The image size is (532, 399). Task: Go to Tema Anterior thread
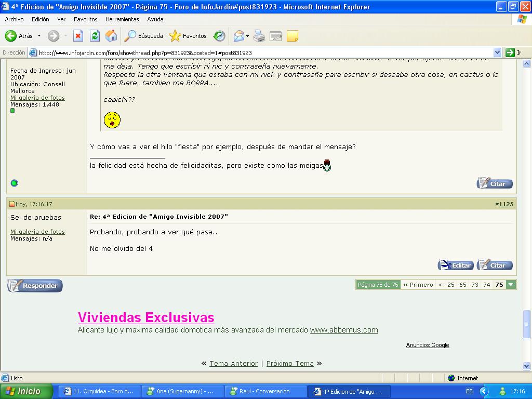click(233, 363)
